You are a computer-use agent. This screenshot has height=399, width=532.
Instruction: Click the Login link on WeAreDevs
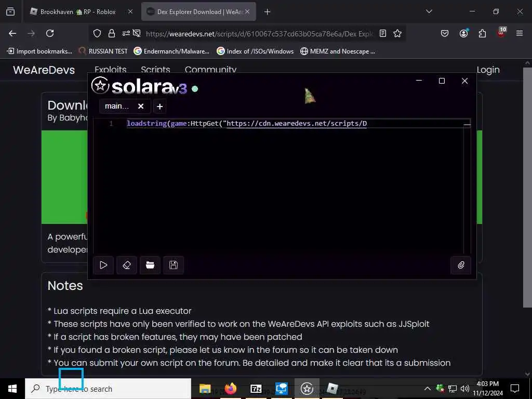(x=488, y=70)
